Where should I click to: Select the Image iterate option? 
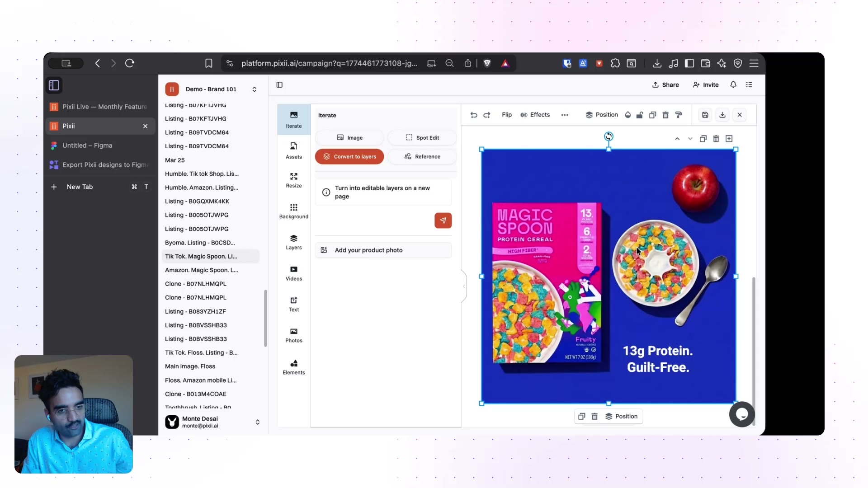coord(349,138)
